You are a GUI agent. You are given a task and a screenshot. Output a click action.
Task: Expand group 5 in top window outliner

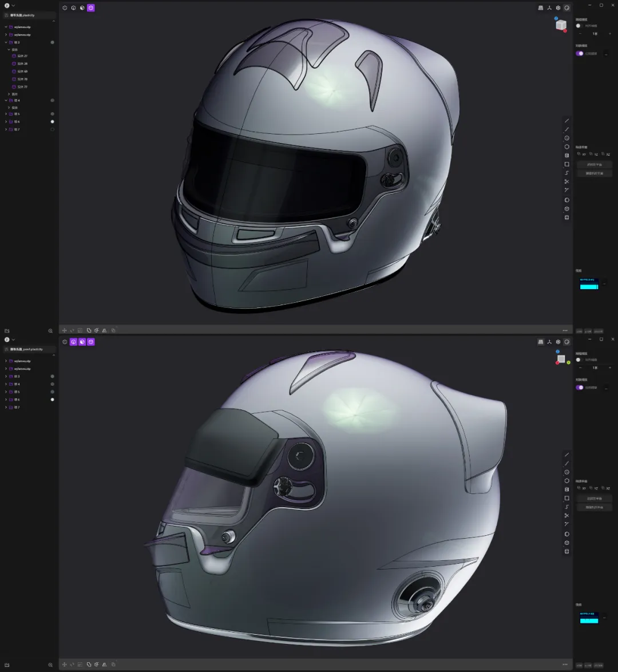(x=6, y=114)
